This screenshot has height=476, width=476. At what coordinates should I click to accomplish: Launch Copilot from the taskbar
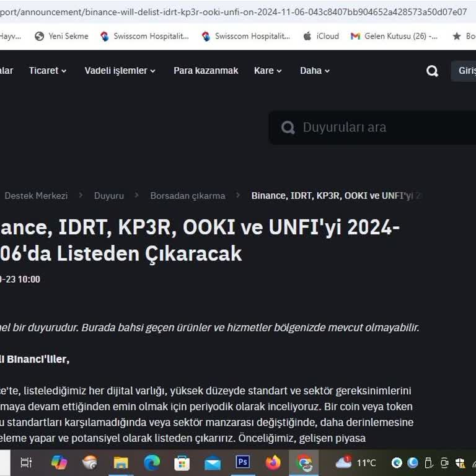click(59, 462)
